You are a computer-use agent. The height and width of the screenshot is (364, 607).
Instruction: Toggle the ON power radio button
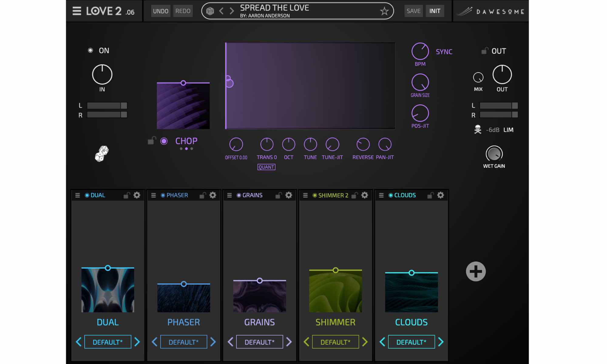click(x=90, y=50)
